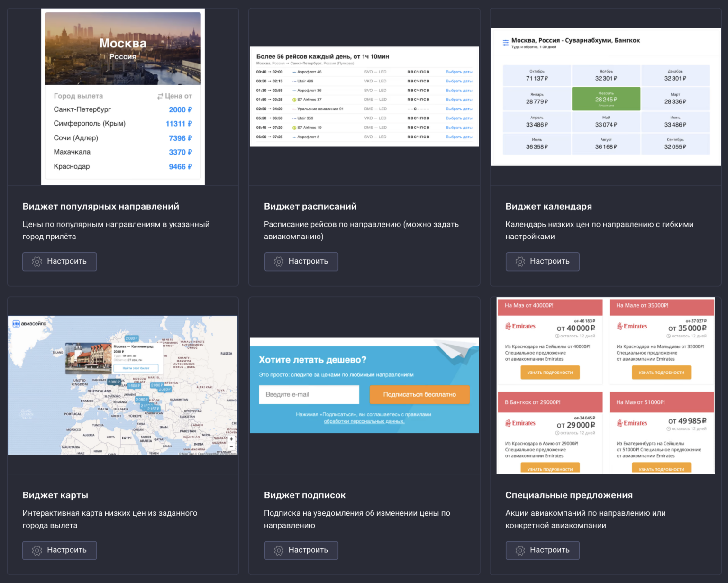The image size is (728, 583).
Task: Click the Виджет календаря heading
Action: click(x=548, y=206)
